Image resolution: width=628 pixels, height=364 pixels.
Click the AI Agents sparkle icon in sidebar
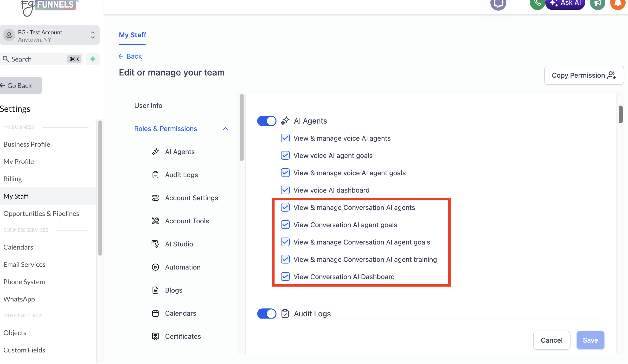tap(155, 152)
